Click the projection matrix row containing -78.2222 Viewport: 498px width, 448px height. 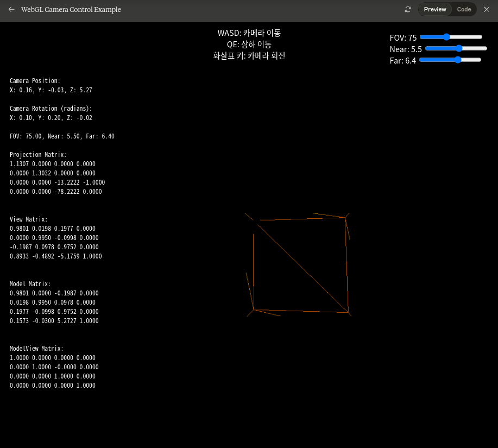(55, 192)
